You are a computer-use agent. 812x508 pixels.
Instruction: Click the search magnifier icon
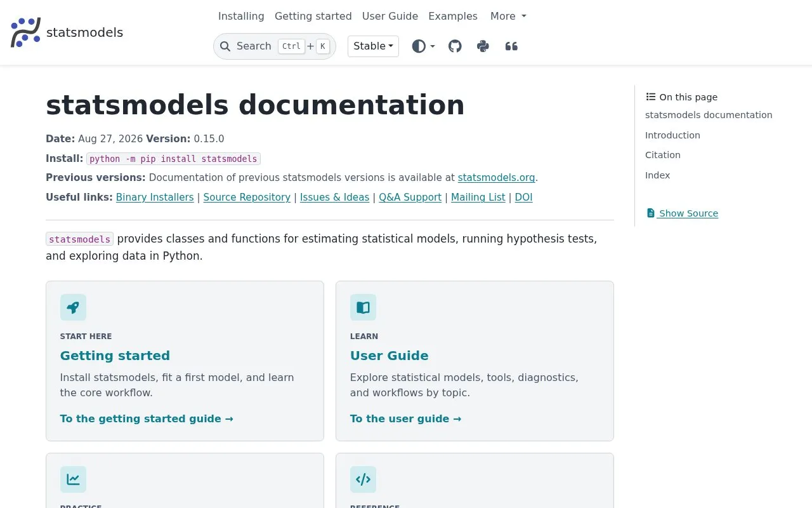pyautogui.click(x=225, y=46)
